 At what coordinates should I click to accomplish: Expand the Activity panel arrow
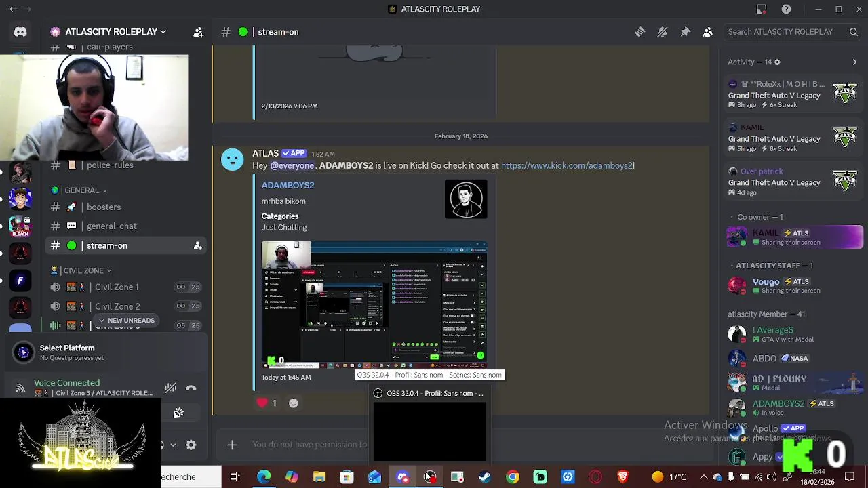(x=854, y=62)
